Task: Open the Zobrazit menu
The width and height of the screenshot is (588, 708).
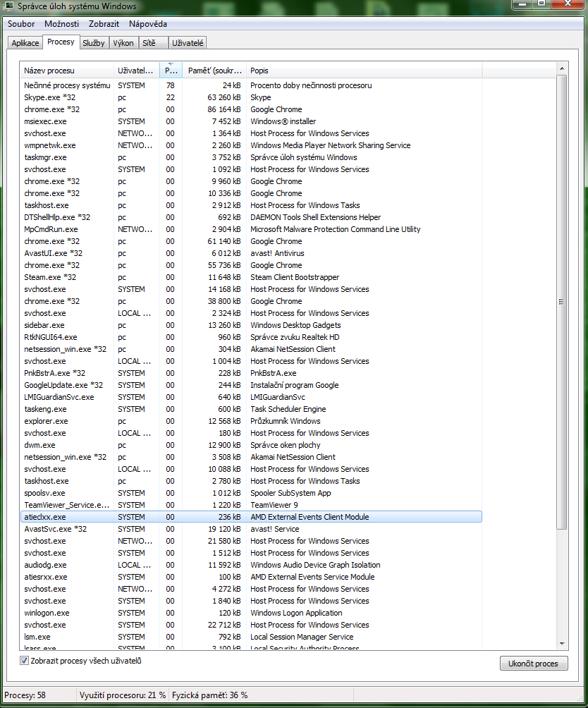Action: coord(104,24)
